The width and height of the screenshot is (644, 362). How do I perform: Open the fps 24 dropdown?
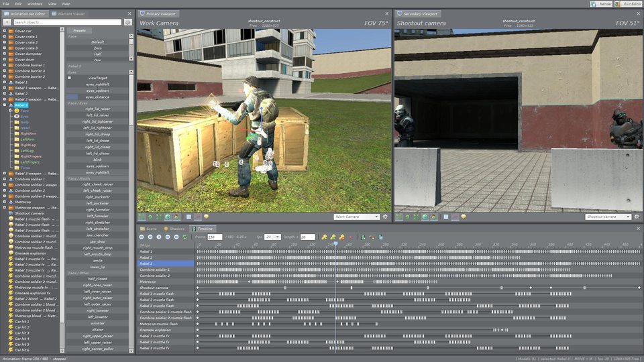click(272, 237)
